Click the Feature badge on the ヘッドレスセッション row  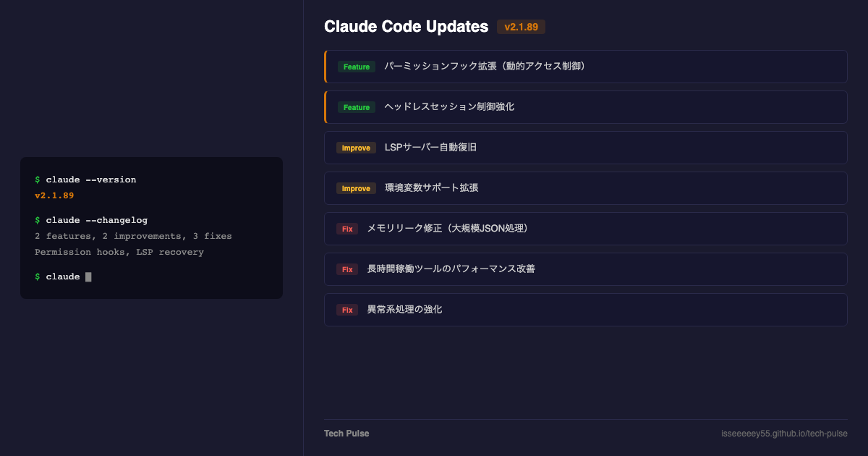(356, 107)
